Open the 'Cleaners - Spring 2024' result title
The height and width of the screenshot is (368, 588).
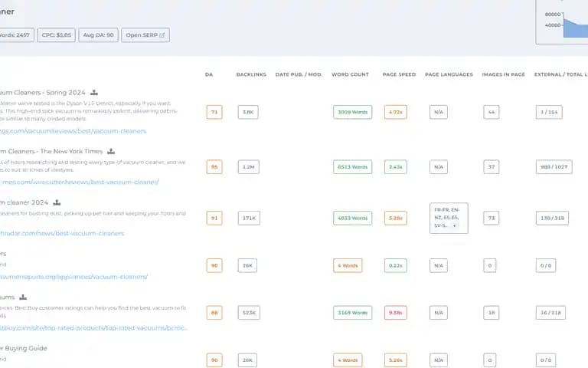click(x=43, y=92)
